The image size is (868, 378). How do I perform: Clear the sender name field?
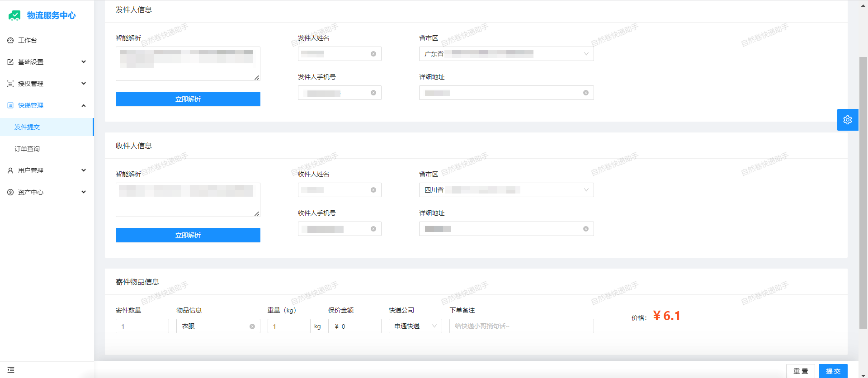pos(373,54)
